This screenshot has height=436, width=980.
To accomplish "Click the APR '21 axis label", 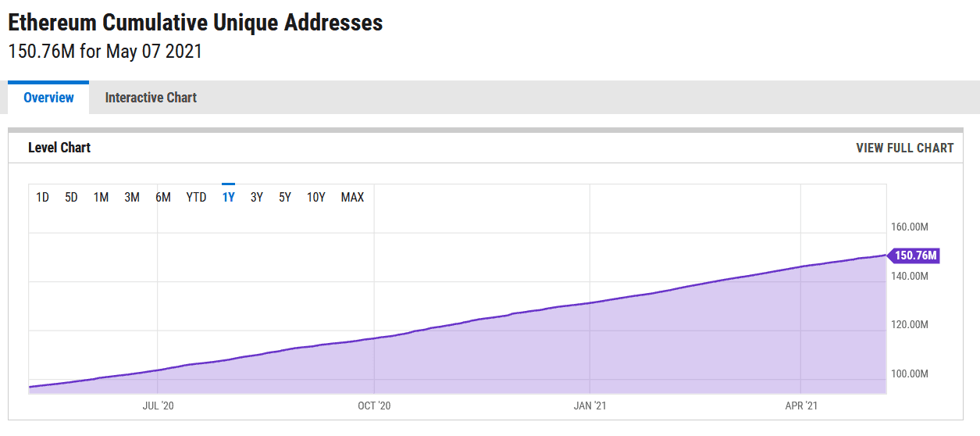I will pyautogui.click(x=801, y=406).
